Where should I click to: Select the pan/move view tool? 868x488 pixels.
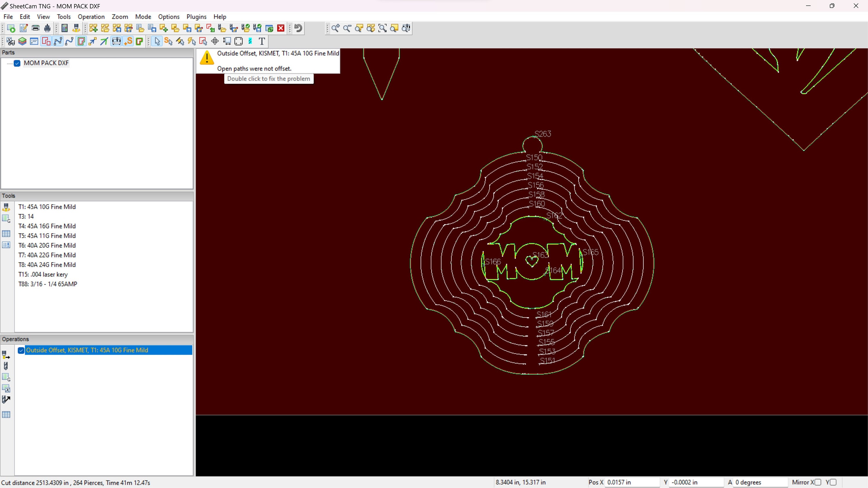[x=215, y=41]
